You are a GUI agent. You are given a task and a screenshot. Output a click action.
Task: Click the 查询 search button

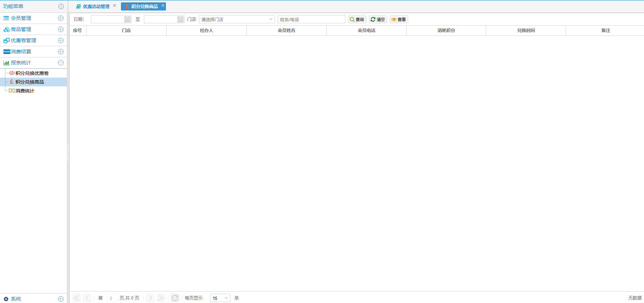coord(357,19)
